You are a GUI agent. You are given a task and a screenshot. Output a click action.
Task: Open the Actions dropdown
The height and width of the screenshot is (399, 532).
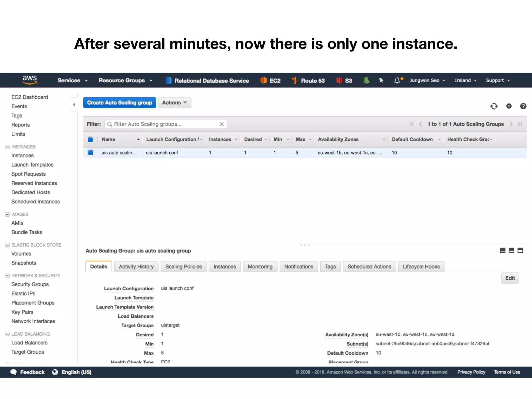174,103
